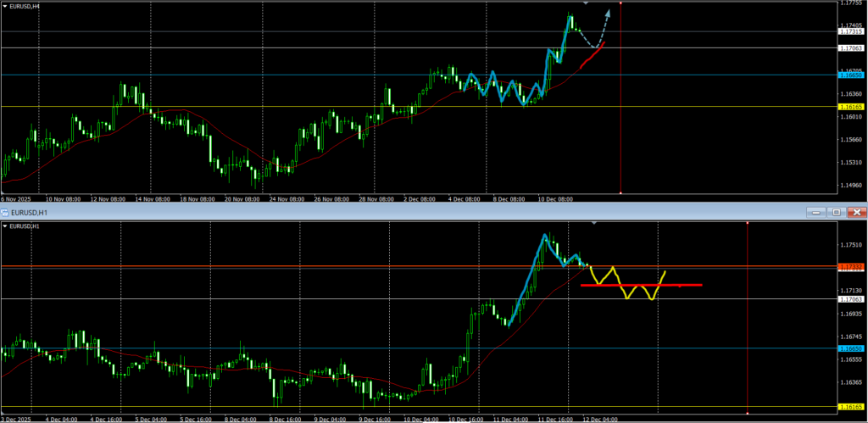Select the red vertical line on H1 chart
This screenshot has height=423, width=868.
(x=747, y=339)
